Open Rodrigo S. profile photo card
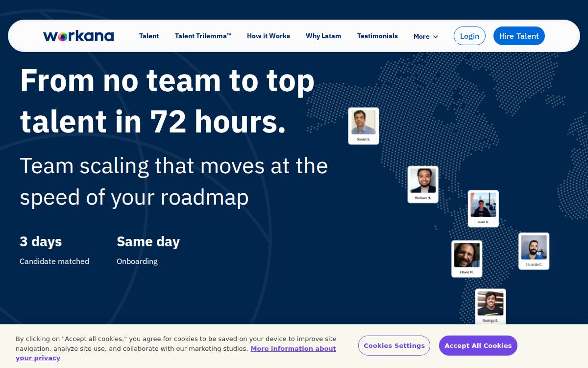The width and height of the screenshot is (588, 368). [x=490, y=307]
